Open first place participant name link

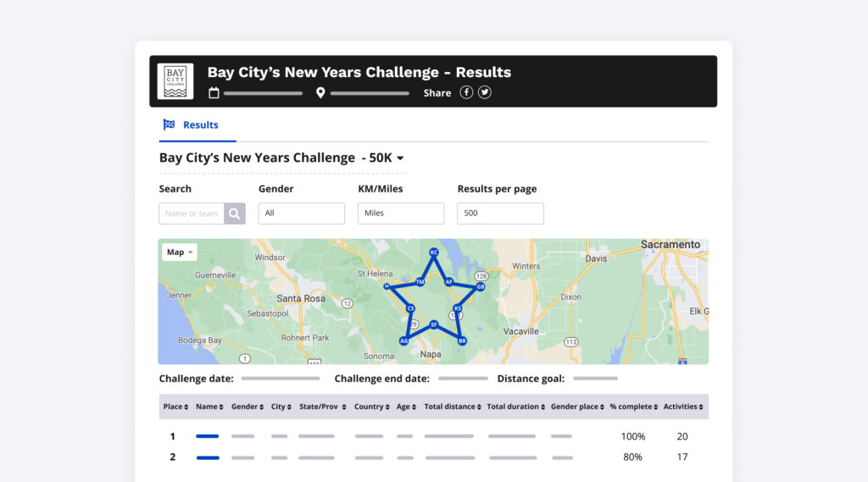tap(208, 436)
